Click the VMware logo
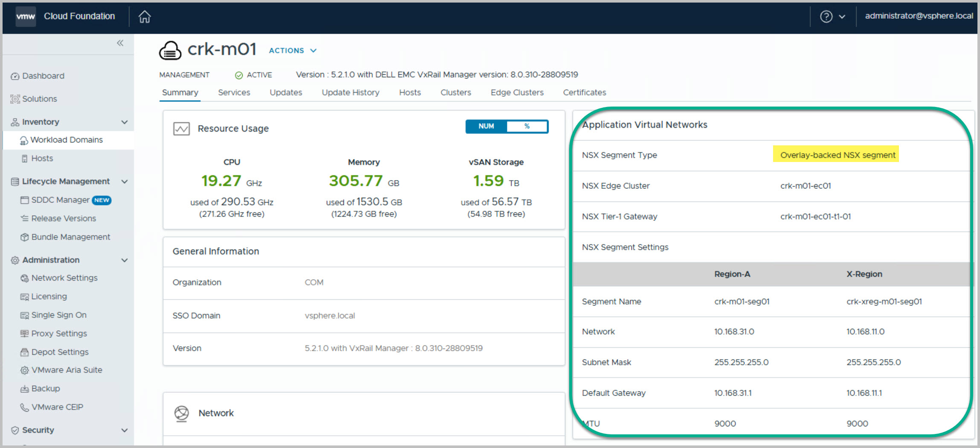This screenshot has width=980, height=448. click(26, 17)
